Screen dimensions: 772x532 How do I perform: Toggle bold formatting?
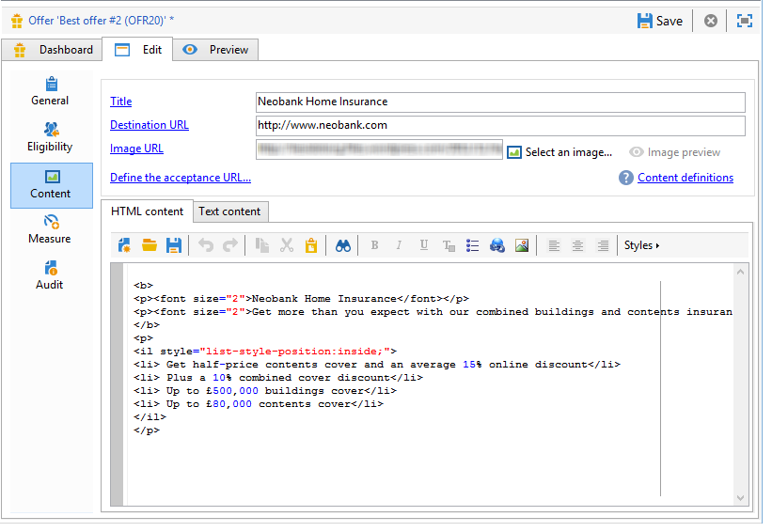click(x=374, y=245)
